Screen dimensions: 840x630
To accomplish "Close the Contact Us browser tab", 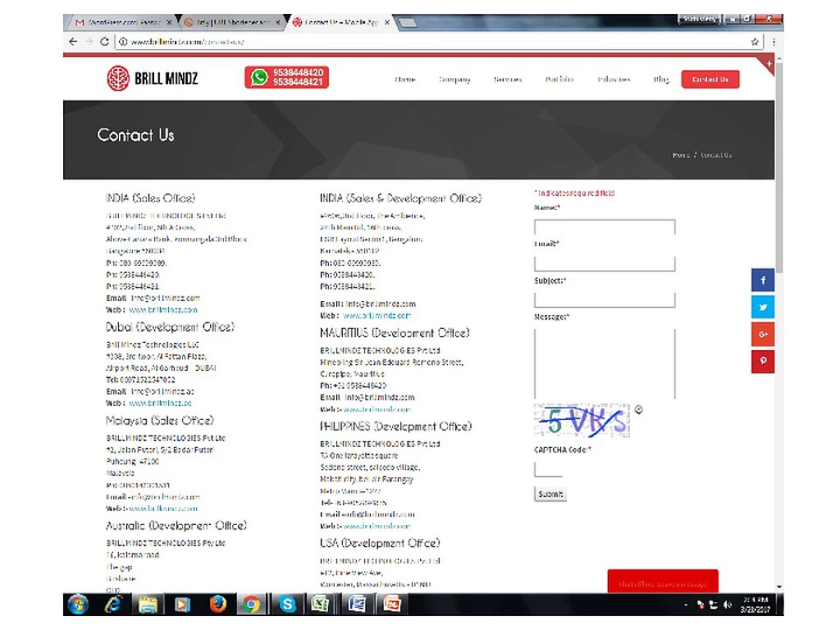I will (x=388, y=22).
